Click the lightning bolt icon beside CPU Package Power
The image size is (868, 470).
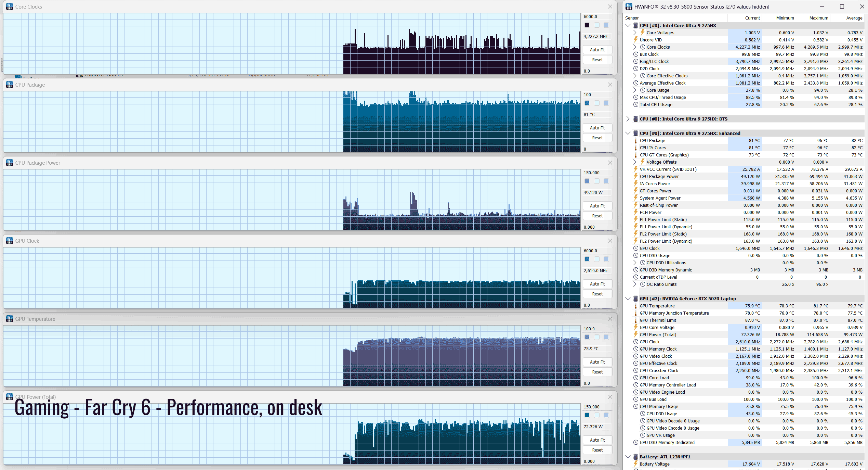click(x=636, y=176)
